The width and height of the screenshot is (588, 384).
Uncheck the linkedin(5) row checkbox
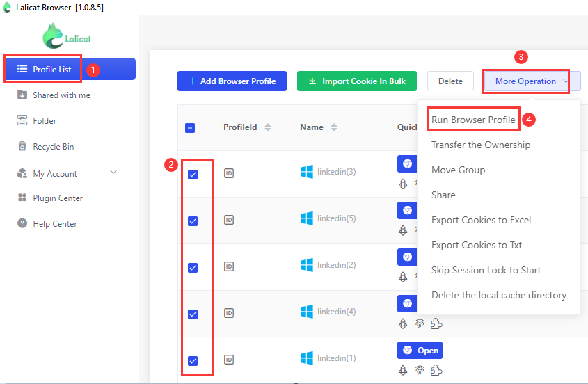193,221
